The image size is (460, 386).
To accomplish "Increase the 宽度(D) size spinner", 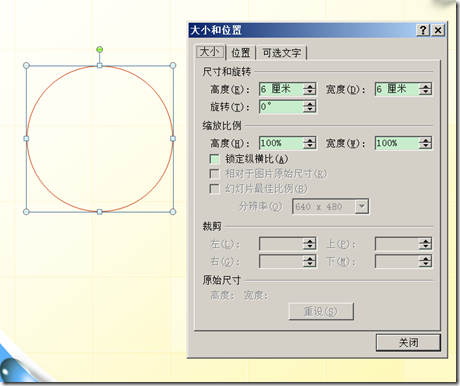I will (x=425, y=86).
